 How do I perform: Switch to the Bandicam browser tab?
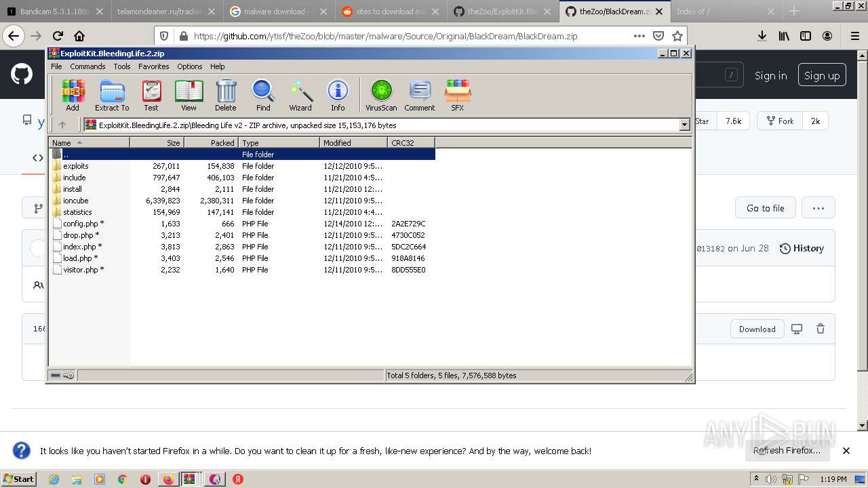coord(54,12)
